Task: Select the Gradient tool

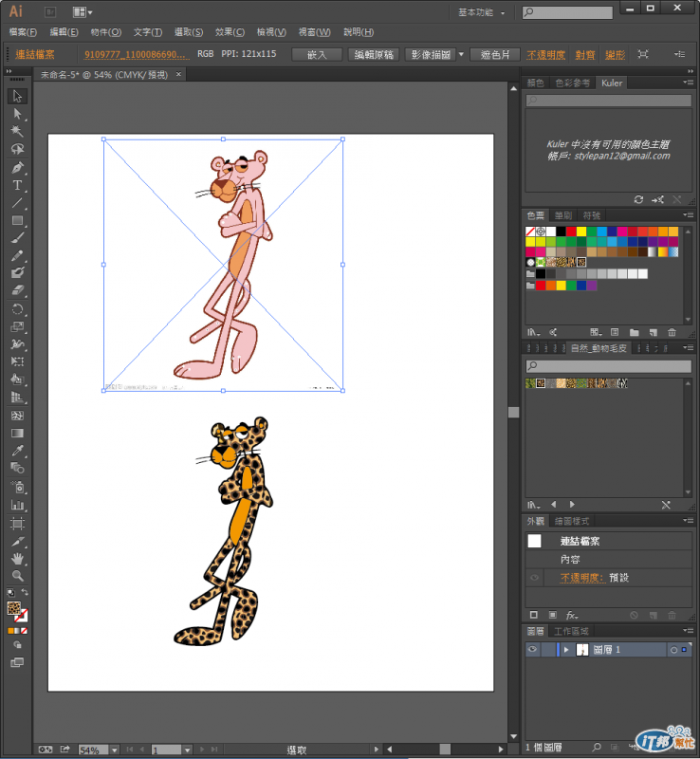Action: pyautogui.click(x=17, y=434)
